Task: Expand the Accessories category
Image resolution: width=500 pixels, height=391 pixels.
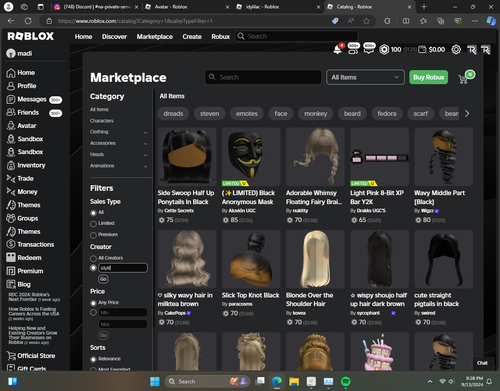Action: (145, 144)
